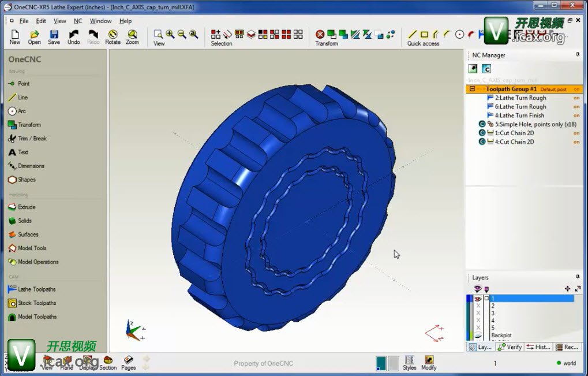Screen dimensions: 588x376
Task: Toggle 'on' state of 4:Lathe Turn Finish
Action: point(576,116)
